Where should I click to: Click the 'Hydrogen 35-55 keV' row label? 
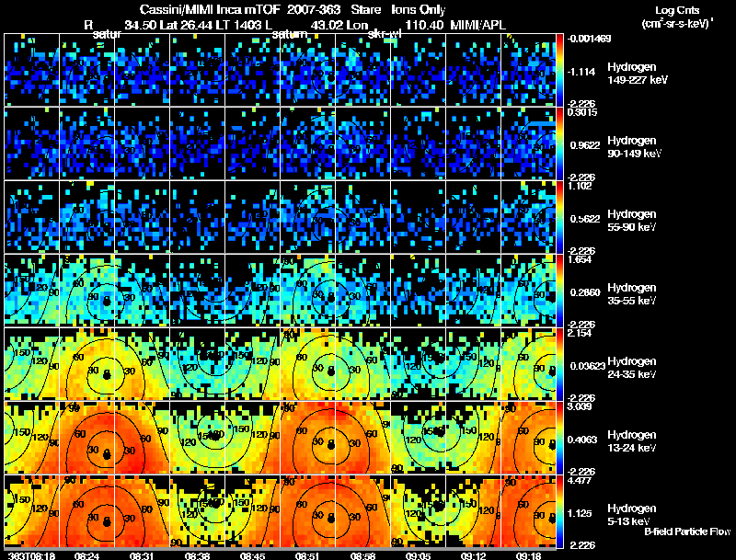click(x=632, y=294)
